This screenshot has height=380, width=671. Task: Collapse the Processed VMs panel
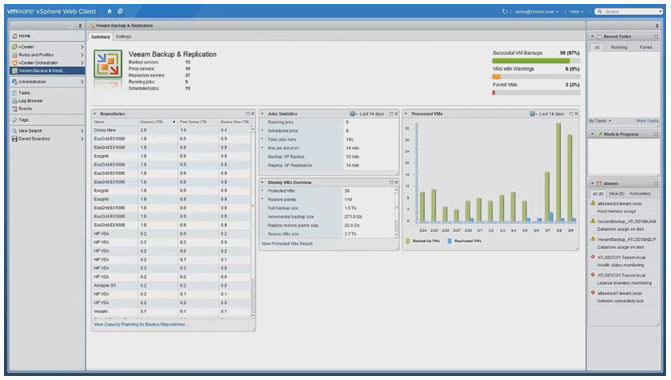[x=406, y=114]
